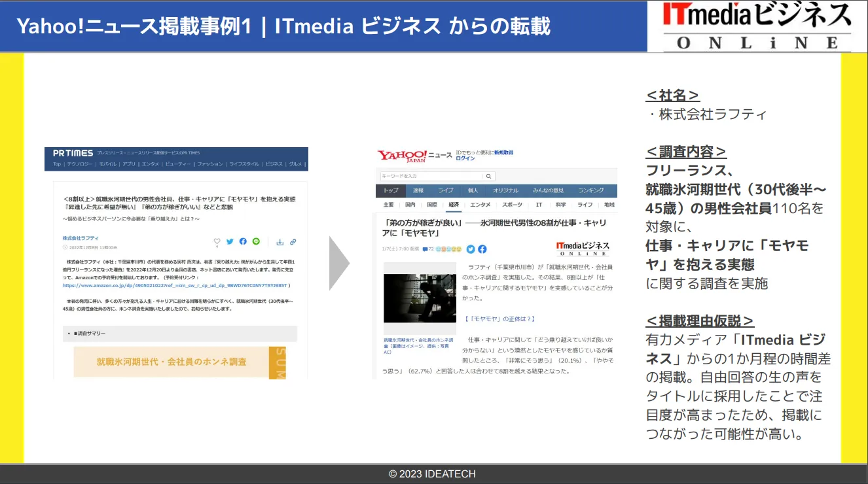Share the Yahoo article on Facebook
The height and width of the screenshot is (484, 868).
482,249
